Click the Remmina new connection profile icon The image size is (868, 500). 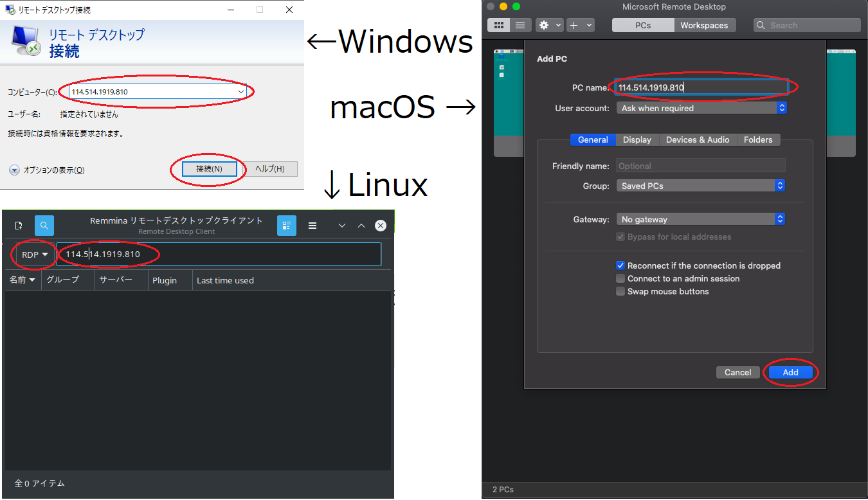(19, 226)
